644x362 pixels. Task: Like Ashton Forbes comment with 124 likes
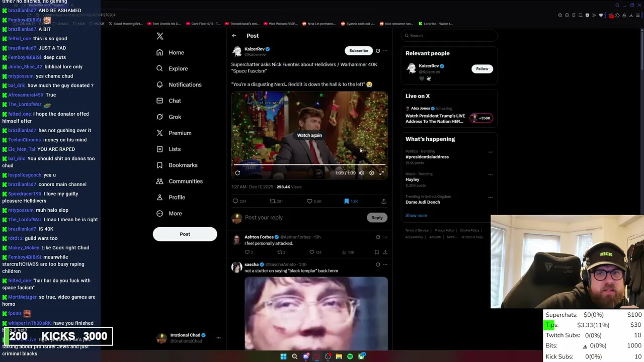coord(315,252)
